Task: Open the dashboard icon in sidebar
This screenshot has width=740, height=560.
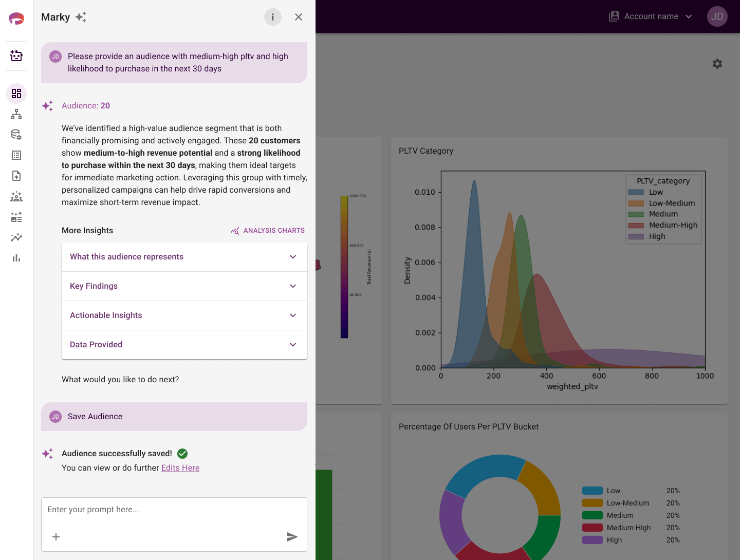Action: pos(16,94)
